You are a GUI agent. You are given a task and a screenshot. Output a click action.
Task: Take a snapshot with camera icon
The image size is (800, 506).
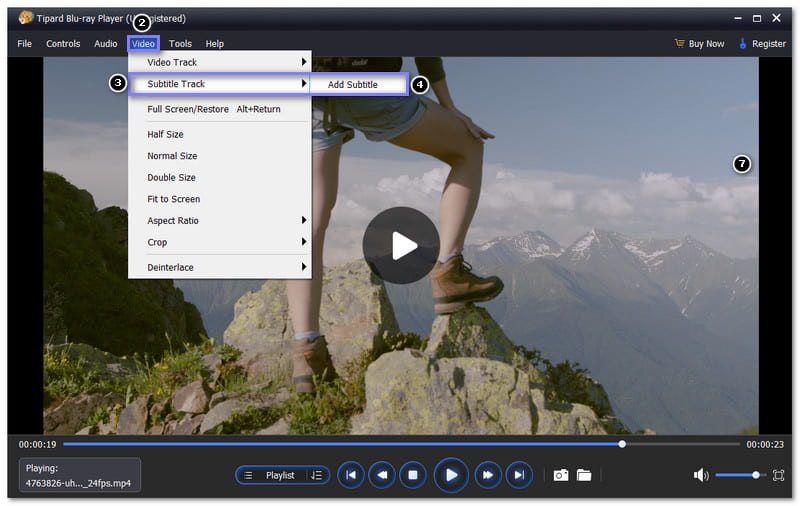(561, 475)
